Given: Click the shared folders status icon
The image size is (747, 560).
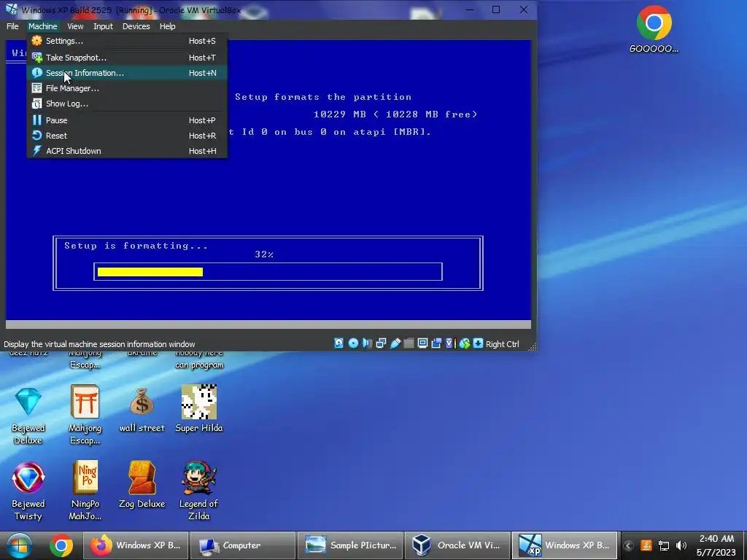Looking at the screenshot, I should (x=409, y=343).
